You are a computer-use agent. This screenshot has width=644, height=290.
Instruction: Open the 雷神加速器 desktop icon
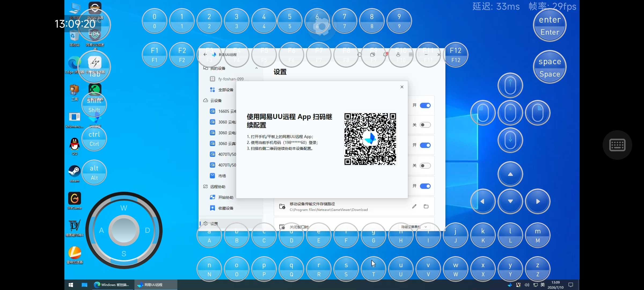74,255
